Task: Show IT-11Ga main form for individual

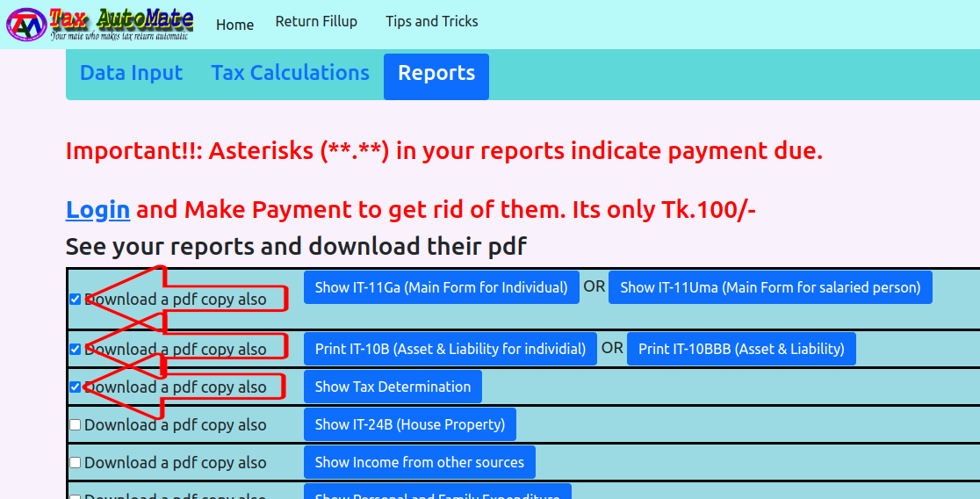Action: pos(441,287)
